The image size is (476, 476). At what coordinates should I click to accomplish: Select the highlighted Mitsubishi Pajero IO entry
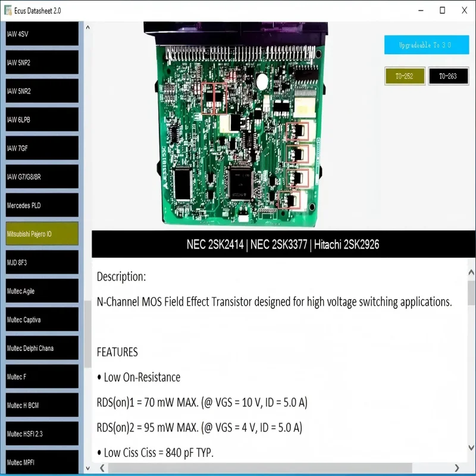[40, 234]
